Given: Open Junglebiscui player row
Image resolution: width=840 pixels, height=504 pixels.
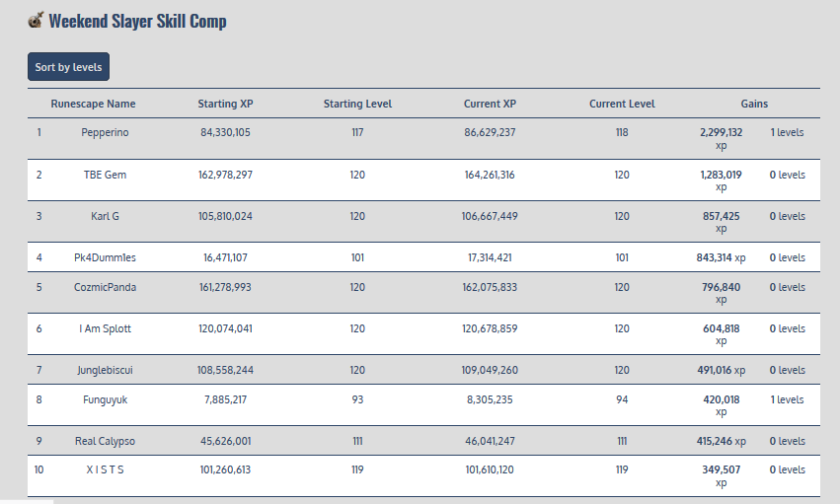Looking at the screenshot, I should [x=105, y=370].
